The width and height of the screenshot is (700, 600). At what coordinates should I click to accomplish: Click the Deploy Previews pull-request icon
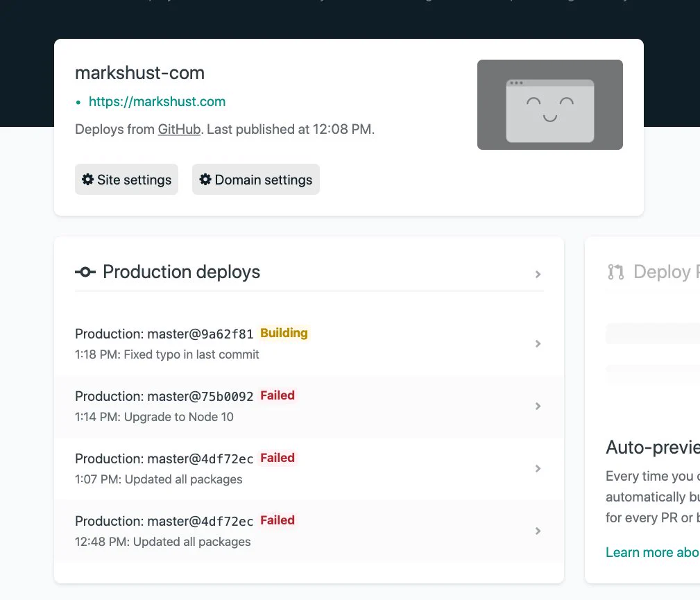(615, 272)
